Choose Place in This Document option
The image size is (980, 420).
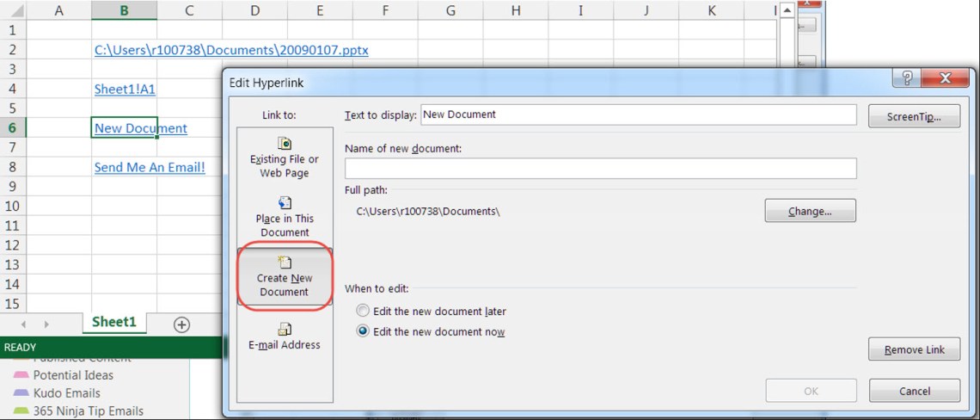point(285,217)
